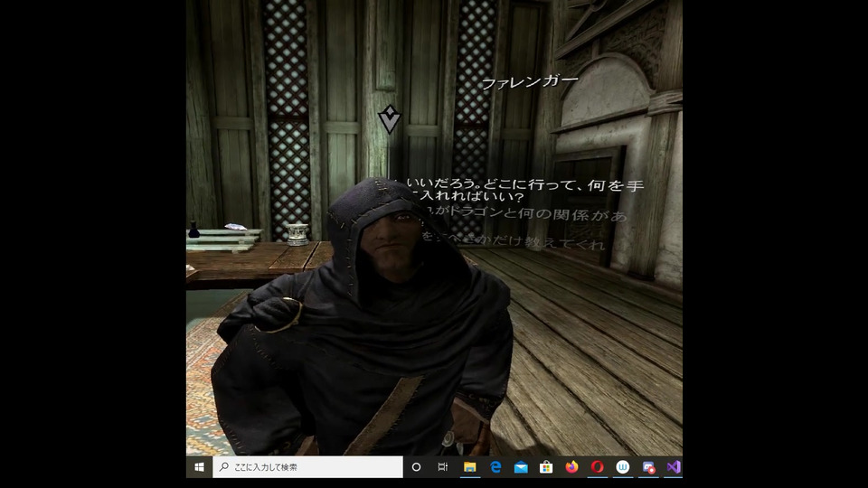The height and width of the screenshot is (488, 868).
Task: Choose dialogue option ending だけ教えてくれ
Action: click(512, 240)
